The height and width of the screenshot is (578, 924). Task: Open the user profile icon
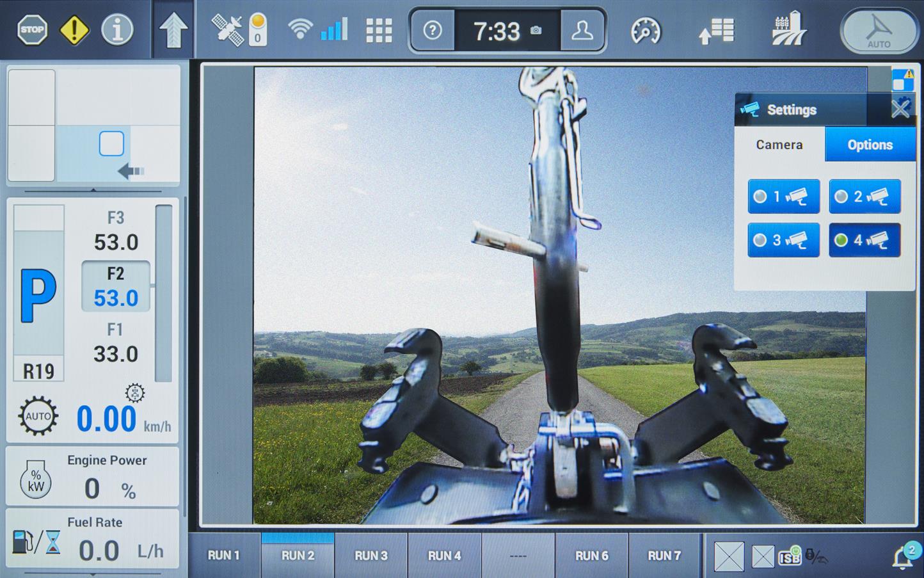pyautogui.click(x=582, y=30)
